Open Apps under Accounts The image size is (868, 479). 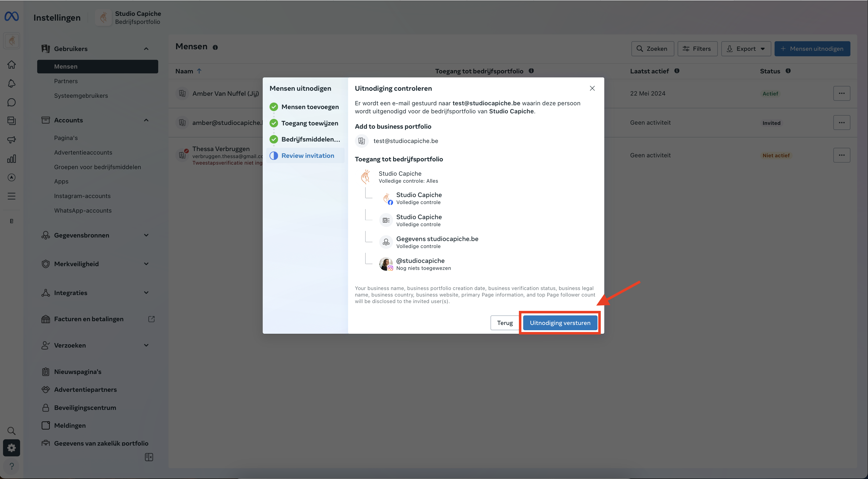[x=61, y=181]
